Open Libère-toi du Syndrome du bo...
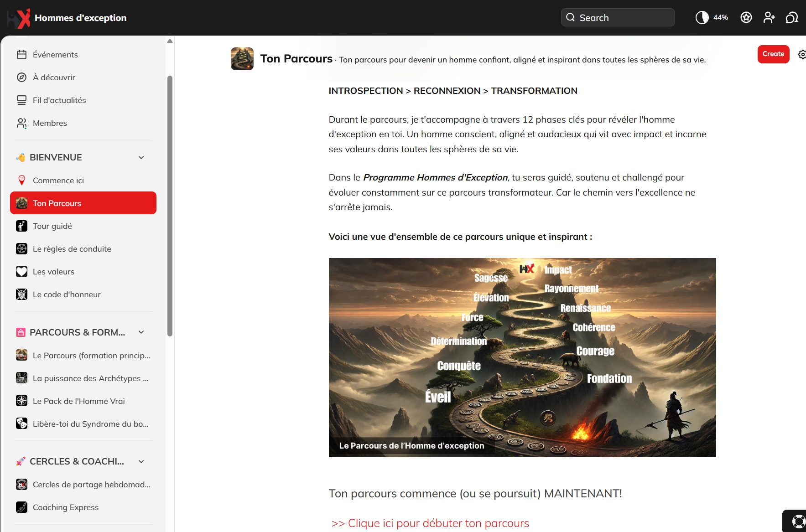Image resolution: width=806 pixels, height=532 pixels. tap(83, 424)
